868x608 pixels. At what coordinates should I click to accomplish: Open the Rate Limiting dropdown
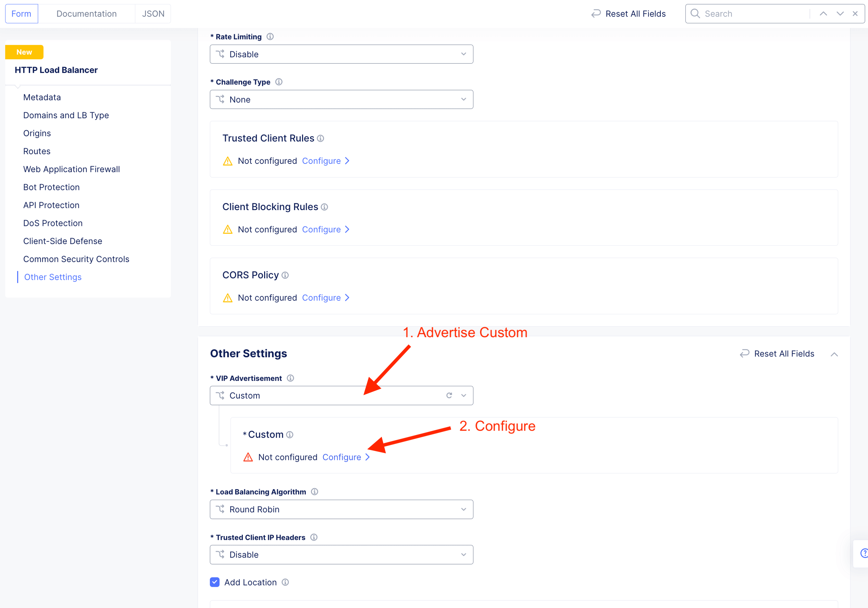(x=341, y=54)
